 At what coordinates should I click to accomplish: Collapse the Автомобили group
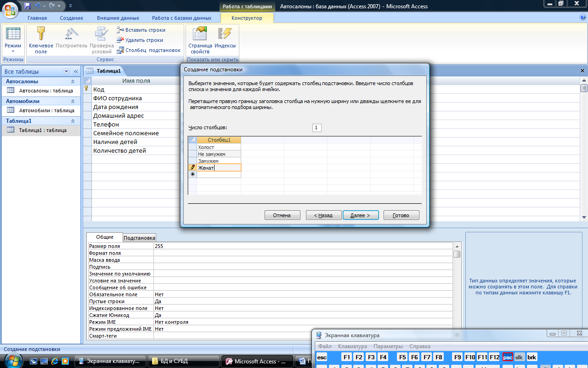(72, 101)
